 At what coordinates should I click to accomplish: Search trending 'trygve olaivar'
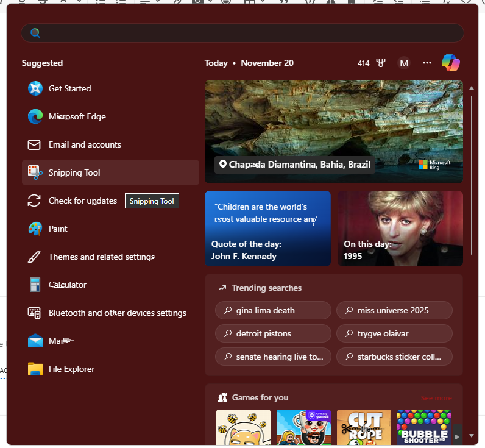coord(394,333)
